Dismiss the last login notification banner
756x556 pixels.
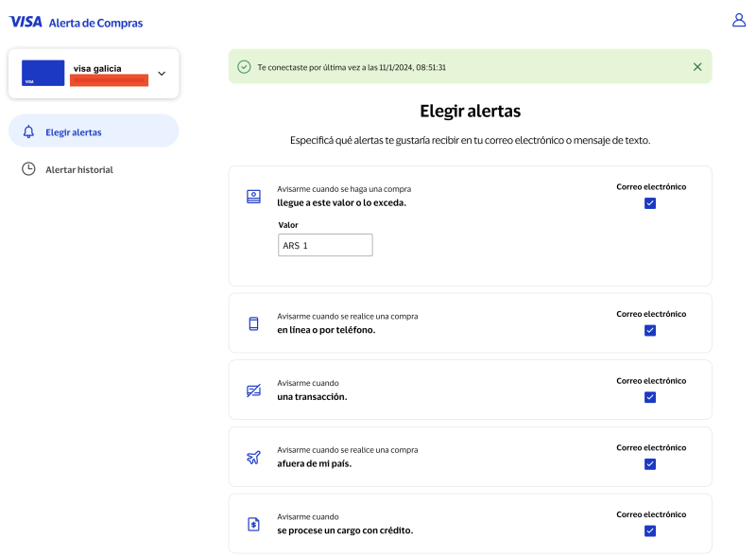[x=697, y=67]
